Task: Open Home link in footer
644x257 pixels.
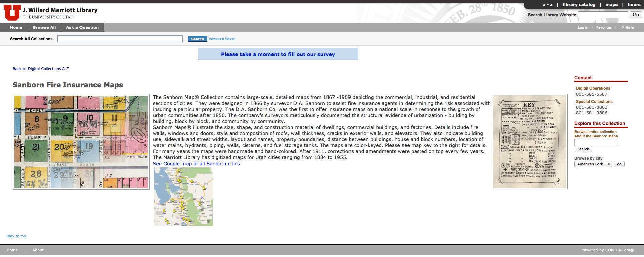Action: point(12,250)
